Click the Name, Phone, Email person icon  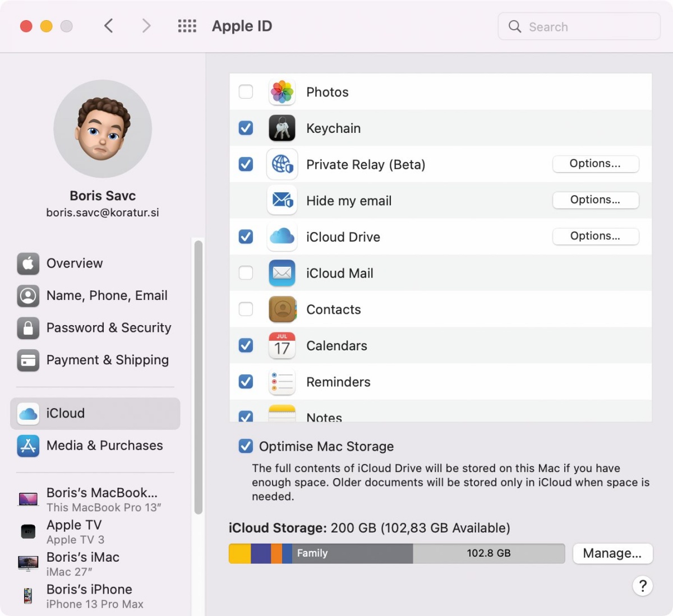coord(28,295)
